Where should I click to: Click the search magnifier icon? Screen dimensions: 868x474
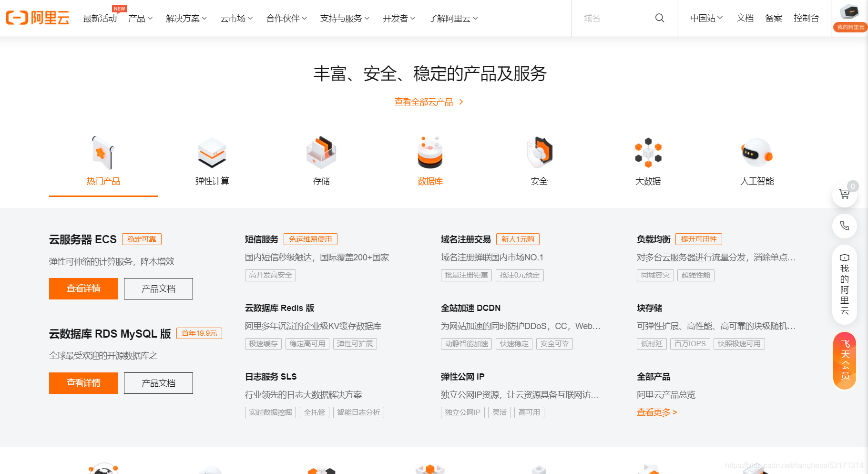[660, 18]
